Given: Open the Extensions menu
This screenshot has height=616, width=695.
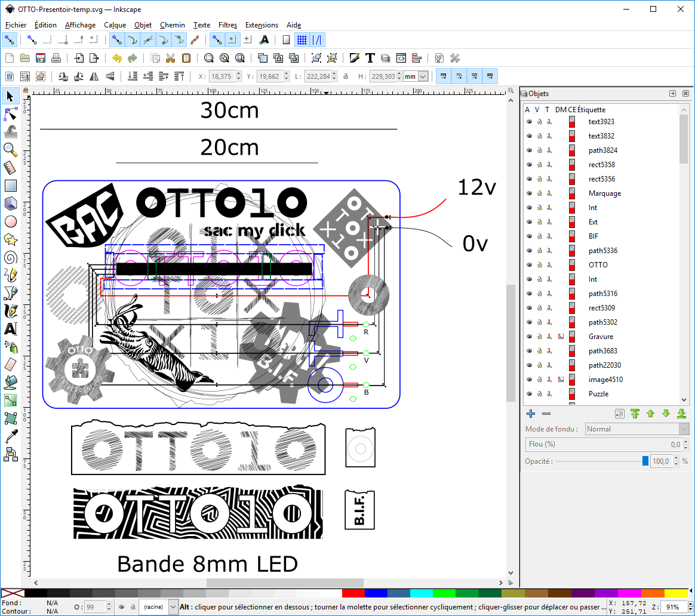Looking at the screenshot, I should pyautogui.click(x=262, y=25).
